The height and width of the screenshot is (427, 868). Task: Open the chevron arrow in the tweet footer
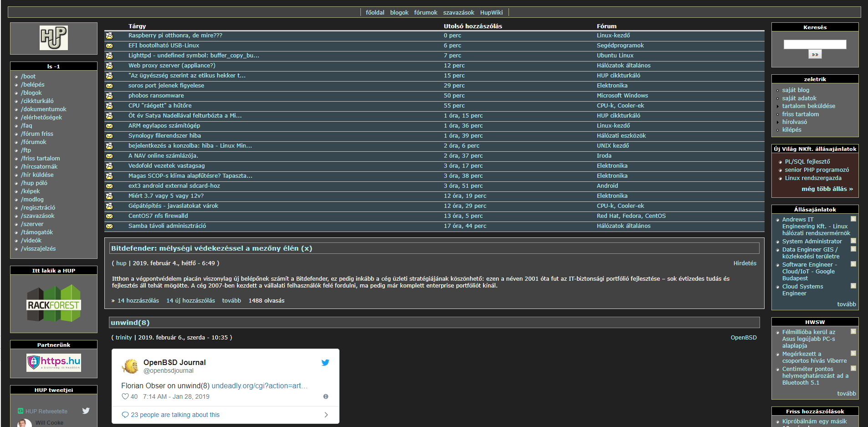coord(326,415)
